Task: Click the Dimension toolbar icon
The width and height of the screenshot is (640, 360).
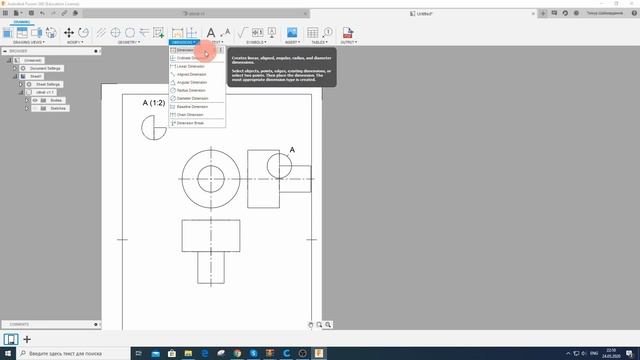Action: (x=177, y=33)
